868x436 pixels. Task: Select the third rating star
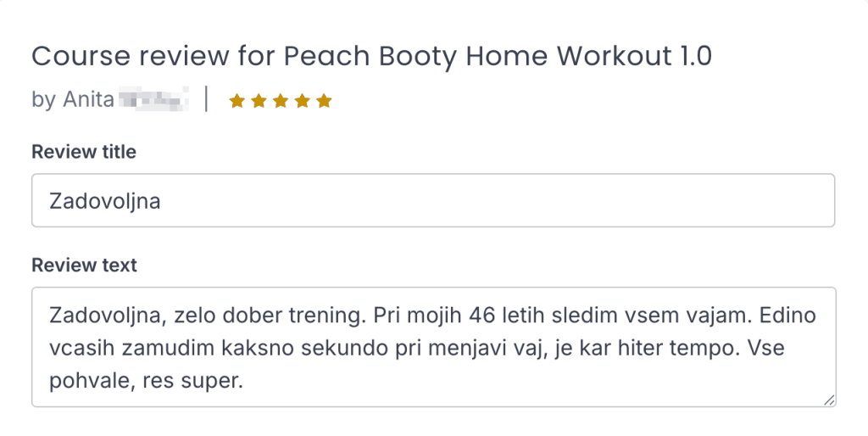pos(281,102)
